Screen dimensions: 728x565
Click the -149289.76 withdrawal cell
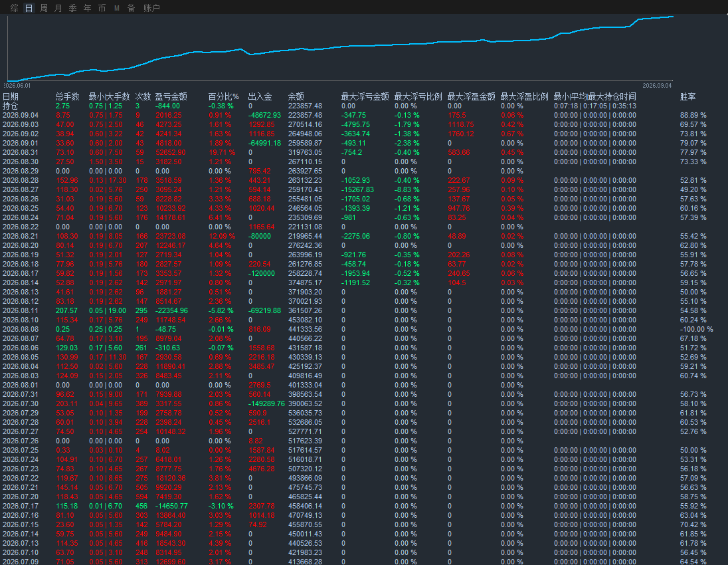266,403
